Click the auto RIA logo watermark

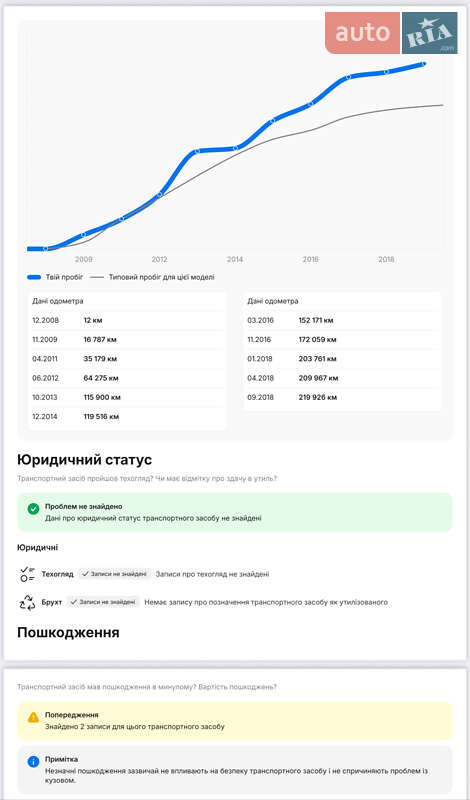tap(391, 33)
